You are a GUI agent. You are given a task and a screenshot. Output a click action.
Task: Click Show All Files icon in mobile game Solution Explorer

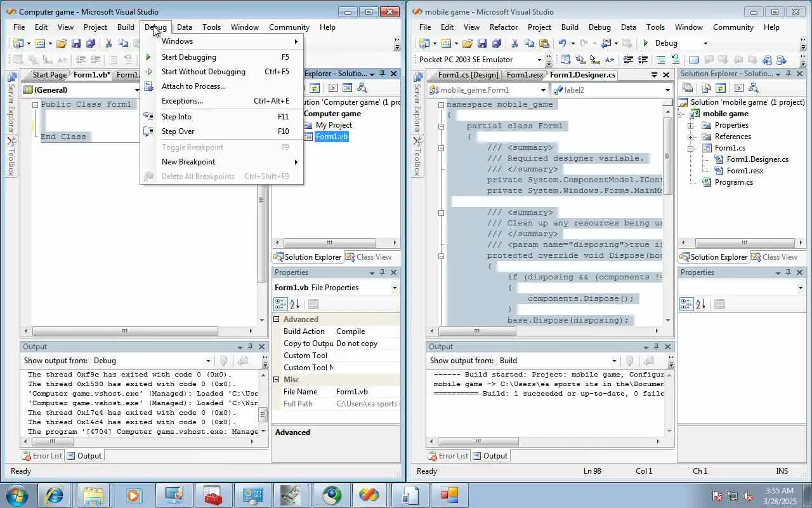[x=705, y=88]
